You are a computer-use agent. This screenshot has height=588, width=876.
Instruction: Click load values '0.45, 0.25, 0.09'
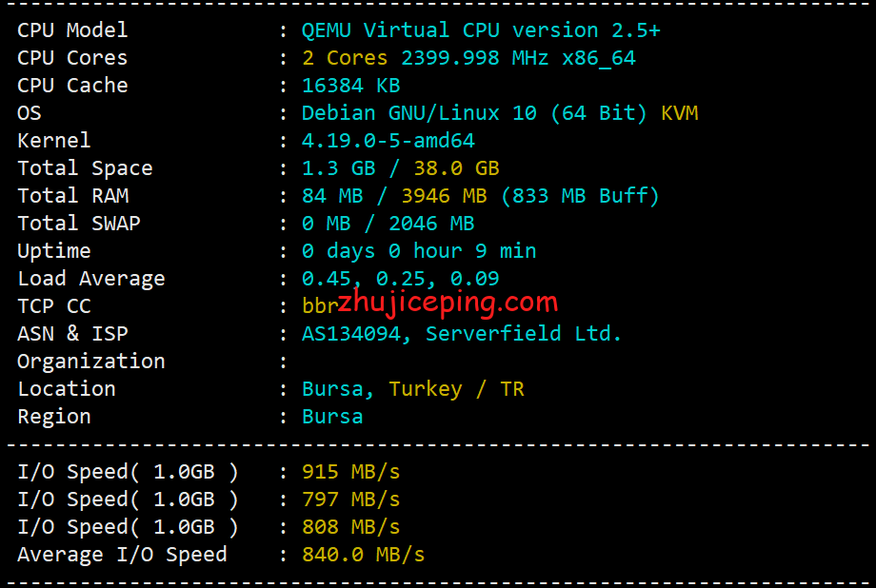tap(401, 278)
